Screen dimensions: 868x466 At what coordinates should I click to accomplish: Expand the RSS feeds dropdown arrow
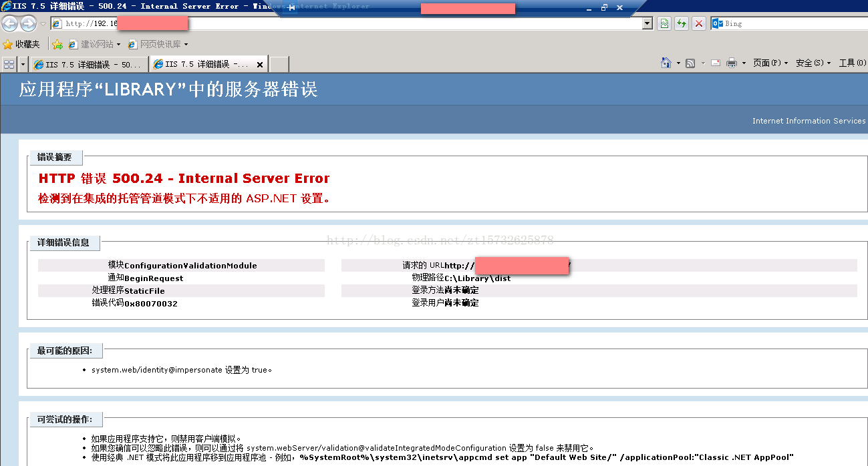click(x=702, y=63)
